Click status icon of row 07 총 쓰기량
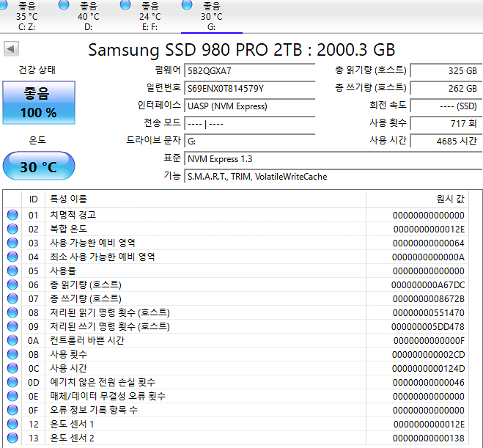The height and width of the screenshot is (448, 483). pos(12,298)
